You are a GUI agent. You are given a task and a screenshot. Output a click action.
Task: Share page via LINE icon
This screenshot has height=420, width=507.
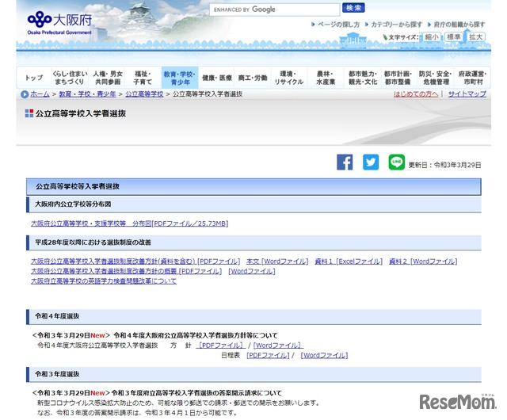(396, 162)
